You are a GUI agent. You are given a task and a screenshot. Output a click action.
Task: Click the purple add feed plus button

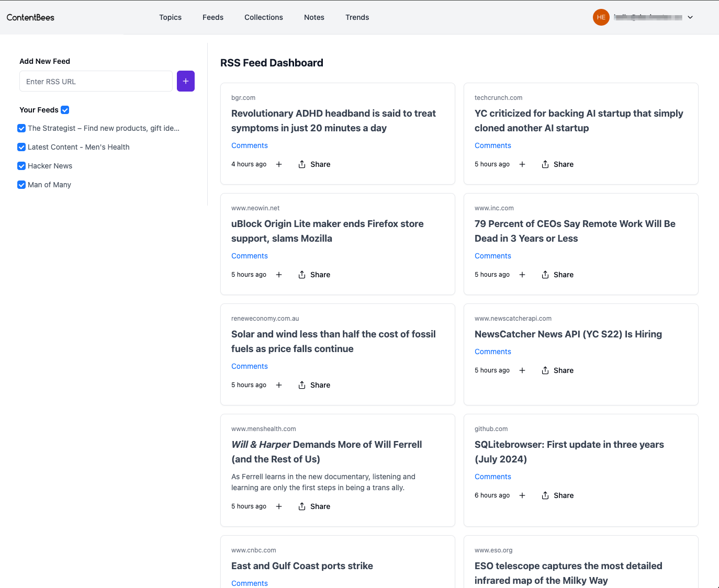coord(186,81)
